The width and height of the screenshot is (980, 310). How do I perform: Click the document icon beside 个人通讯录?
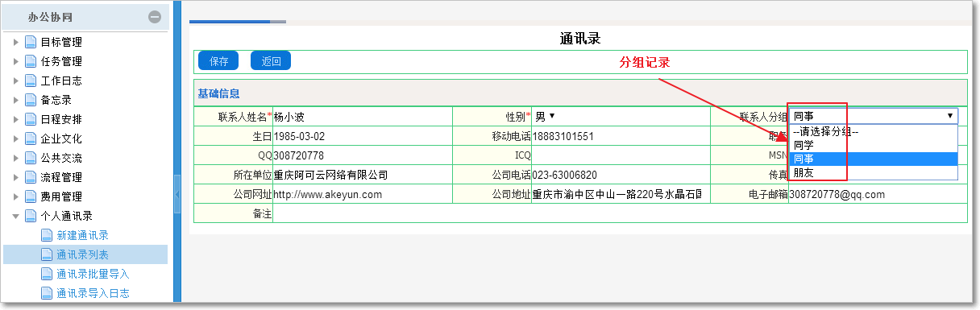tap(31, 216)
